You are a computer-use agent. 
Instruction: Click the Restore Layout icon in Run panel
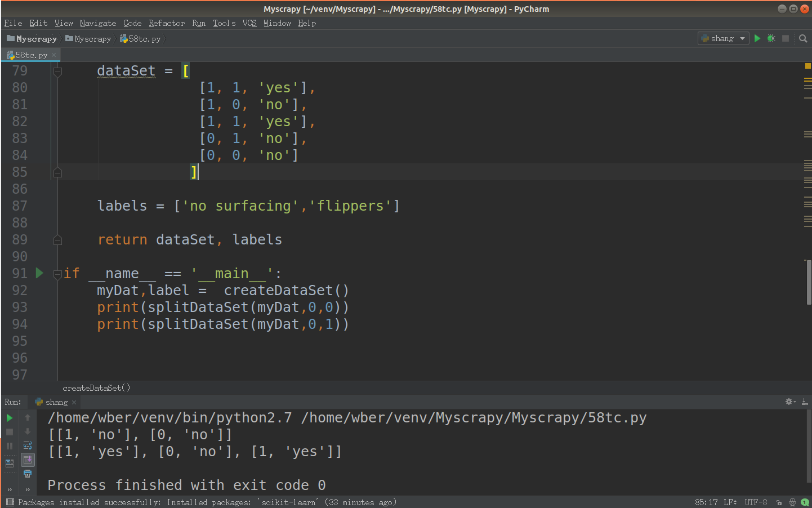click(x=10, y=463)
